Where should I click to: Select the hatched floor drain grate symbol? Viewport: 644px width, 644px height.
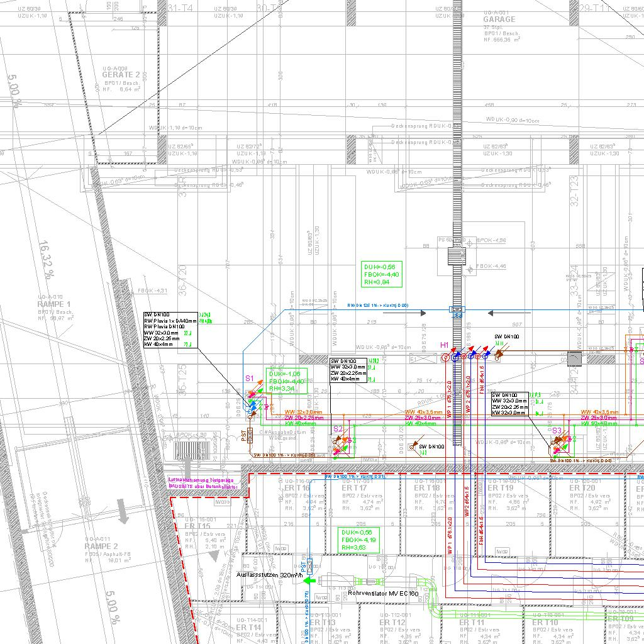pyautogui.click(x=192, y=450)
